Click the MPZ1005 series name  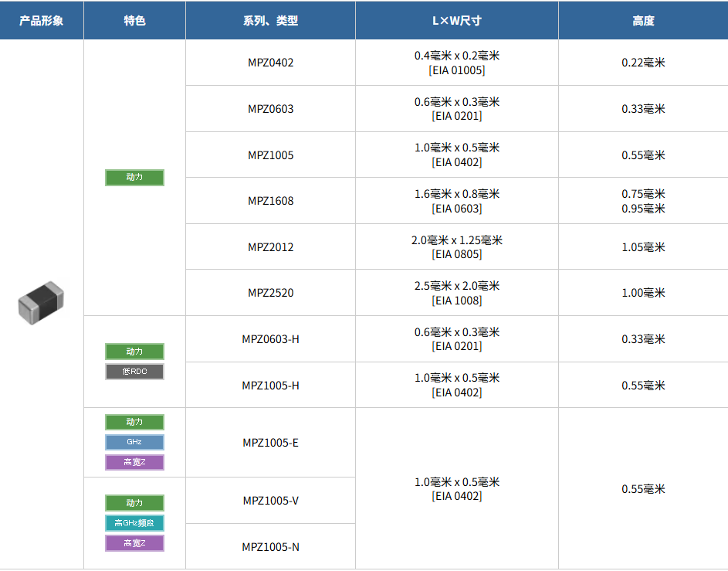[x=271, y=155]
